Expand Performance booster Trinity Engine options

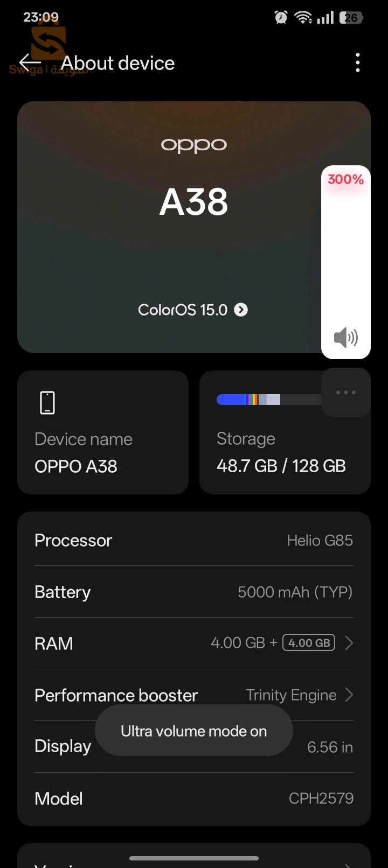coord(348,695)
